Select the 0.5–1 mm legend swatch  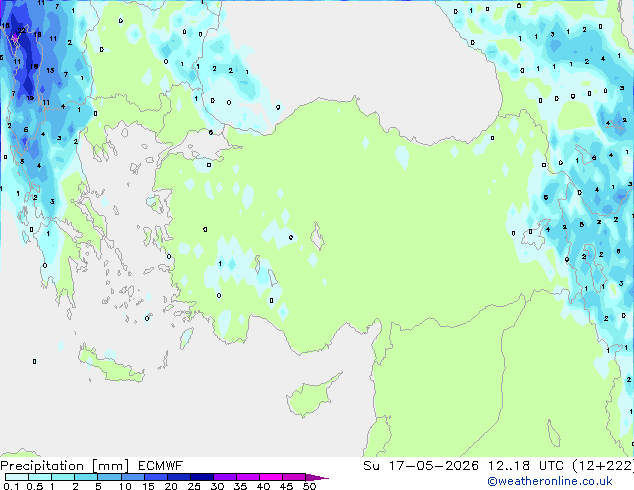[40, 477]
